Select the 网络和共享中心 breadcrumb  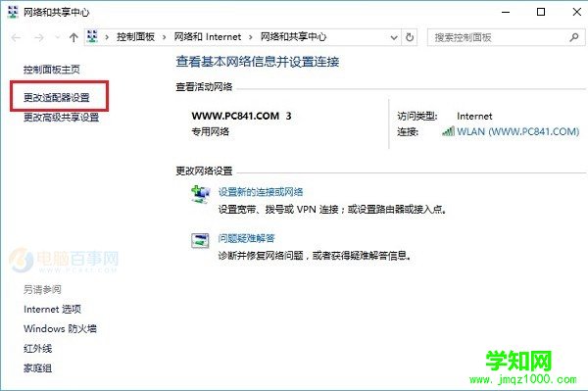[293, 36]
